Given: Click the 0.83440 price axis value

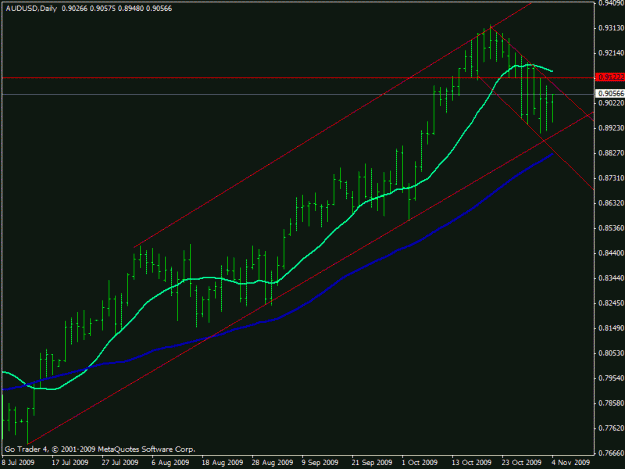Looking at the screenshot, I should point(611,278).
